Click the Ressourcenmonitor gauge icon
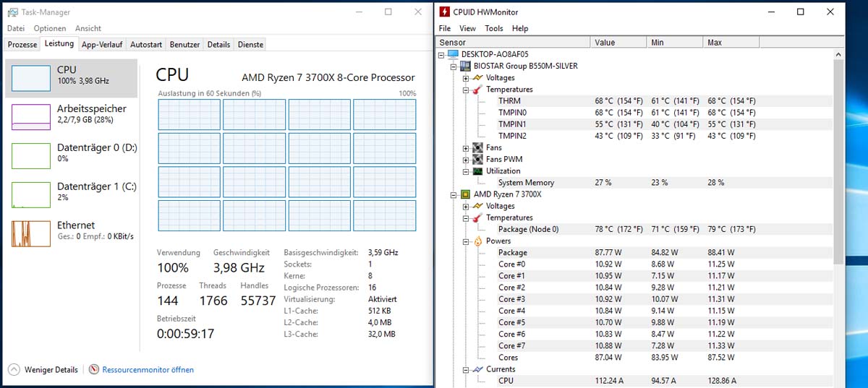 (x=94, y=369)
